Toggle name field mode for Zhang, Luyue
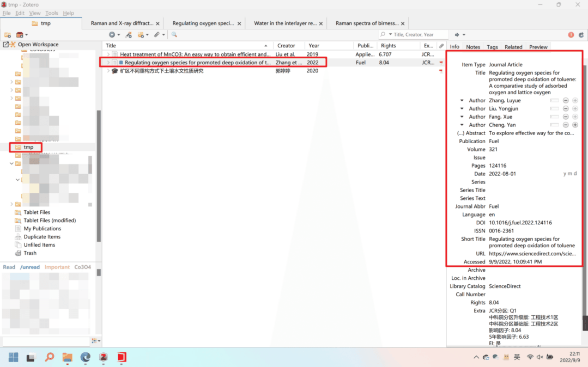588x367 pixels. click(x=554, y=101)
